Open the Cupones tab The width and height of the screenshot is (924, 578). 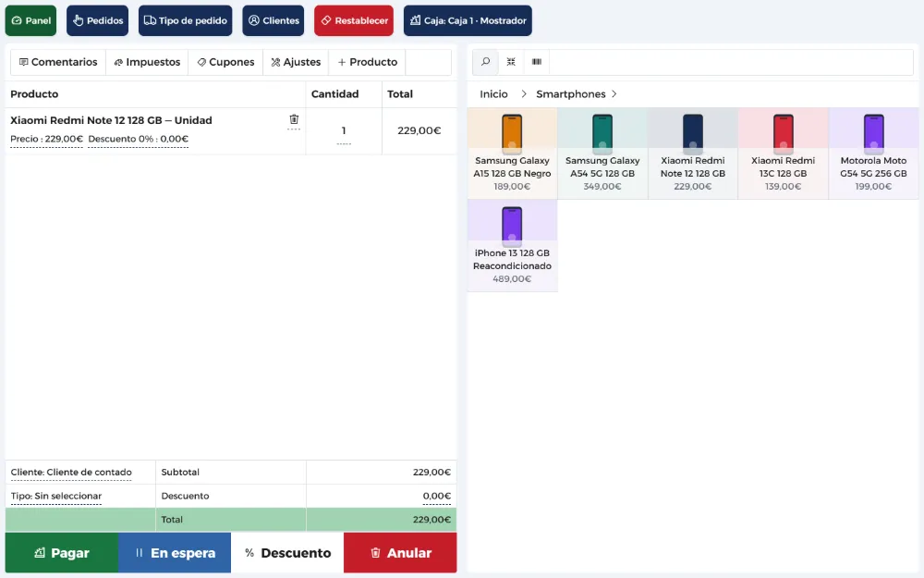(225, 62)
